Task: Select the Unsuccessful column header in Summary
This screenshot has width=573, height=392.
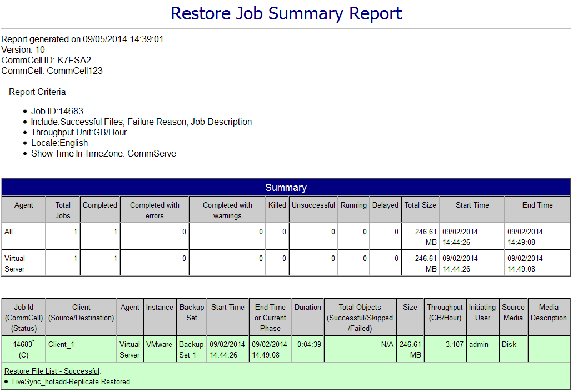Action: tap(313, 205)
